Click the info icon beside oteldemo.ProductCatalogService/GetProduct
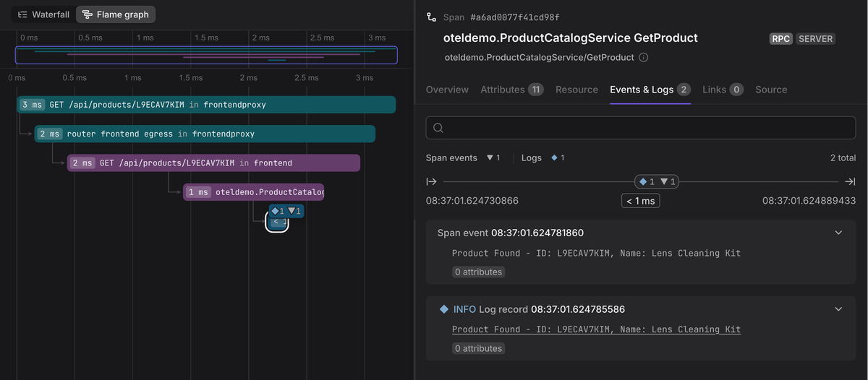 pyautogui.click(x=644, y=57)
